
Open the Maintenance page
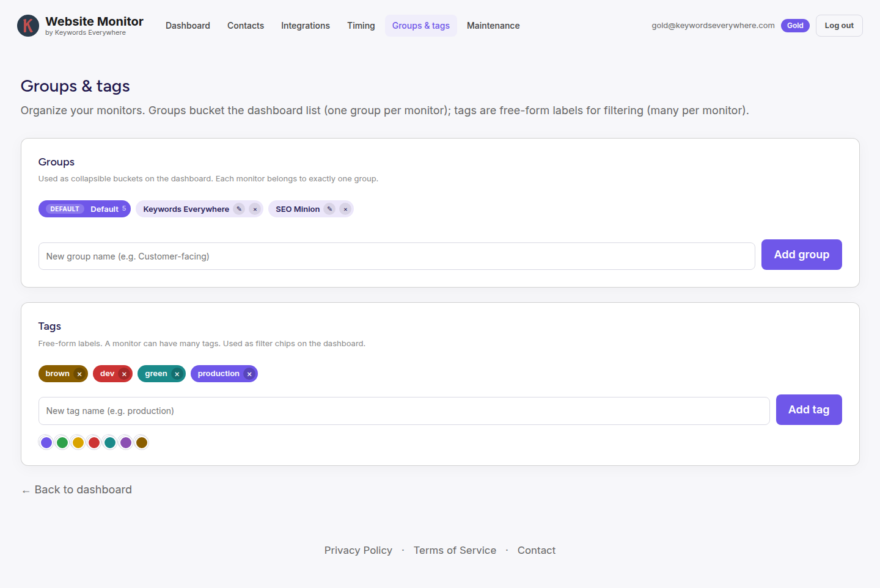[493, 26]
